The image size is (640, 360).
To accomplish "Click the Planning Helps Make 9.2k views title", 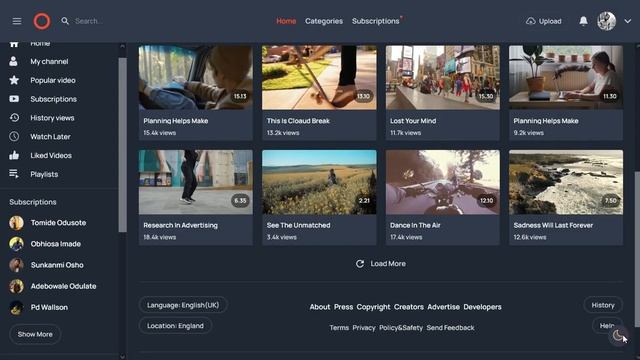I will (546, 121).
